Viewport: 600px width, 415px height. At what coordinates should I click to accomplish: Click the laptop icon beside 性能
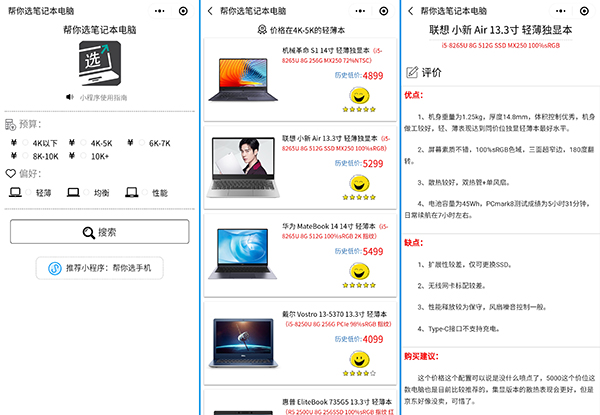132,192
